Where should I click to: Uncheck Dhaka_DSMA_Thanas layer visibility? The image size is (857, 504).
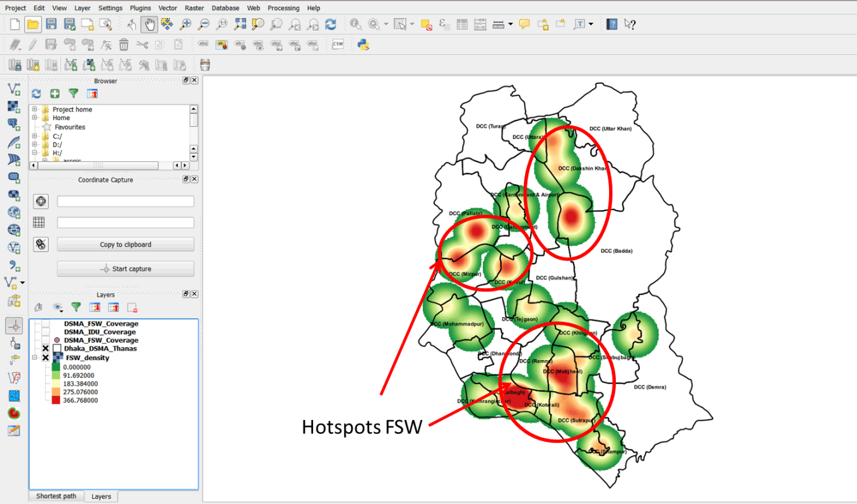coord(45,348)
